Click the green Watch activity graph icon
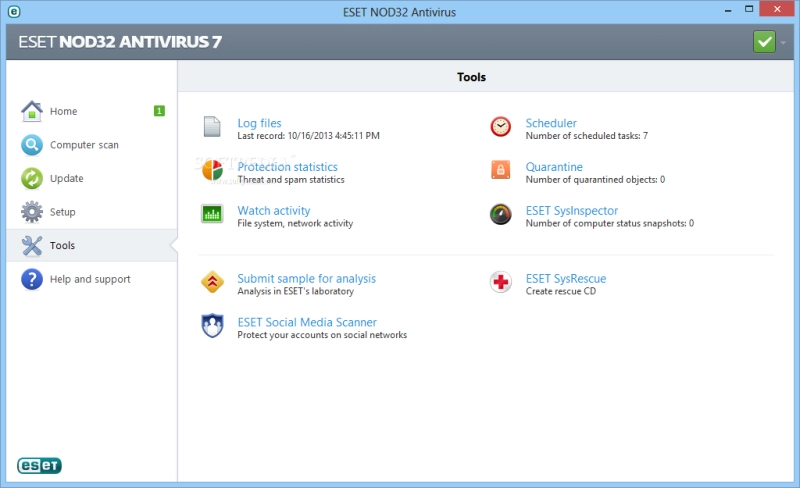 (x=212, y=214)
